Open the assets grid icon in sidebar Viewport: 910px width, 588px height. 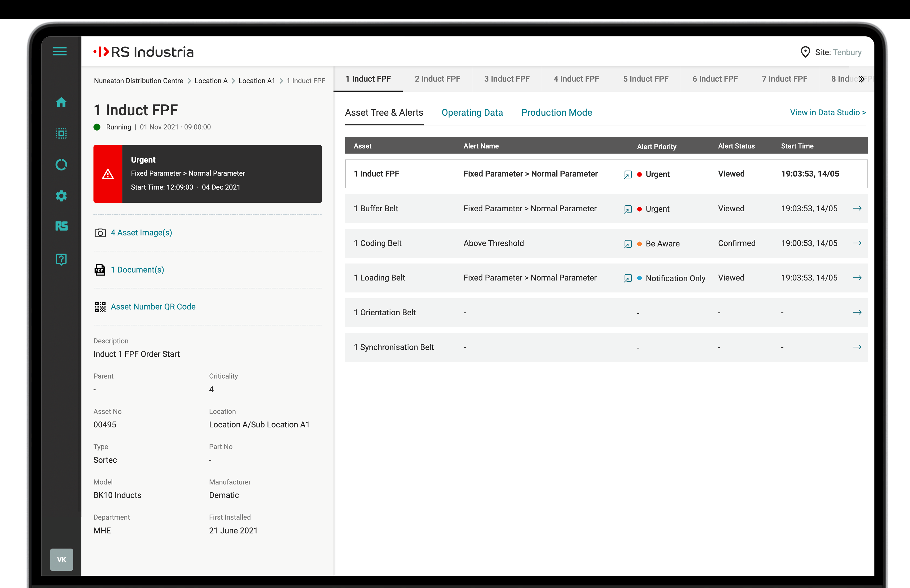click(61, 133)
